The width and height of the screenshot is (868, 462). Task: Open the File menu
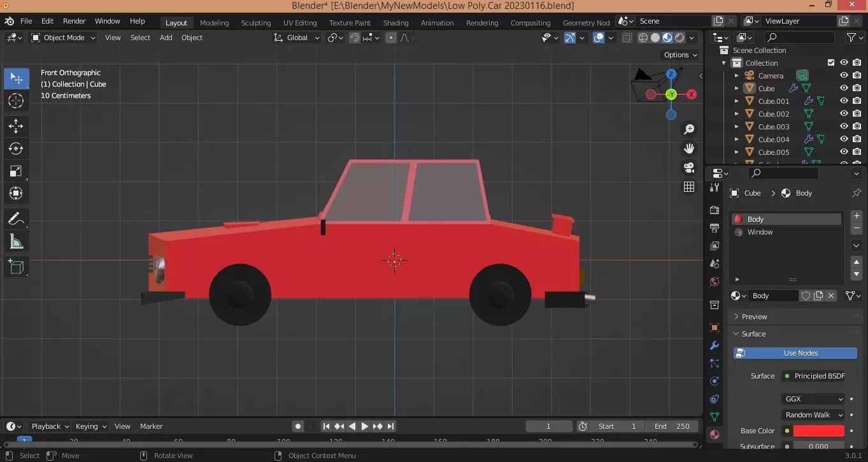click(26, 21)
